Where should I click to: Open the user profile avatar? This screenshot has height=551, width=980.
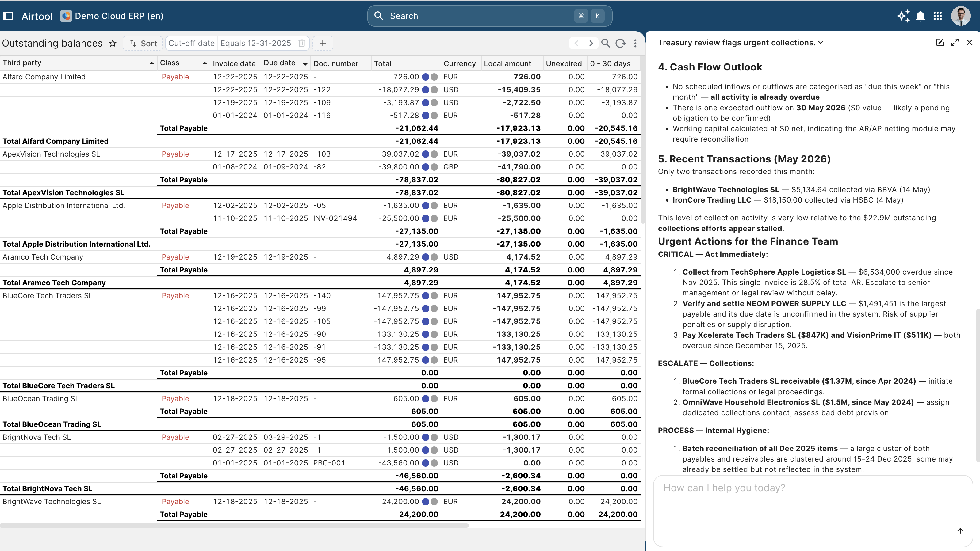tap(961, 16)
